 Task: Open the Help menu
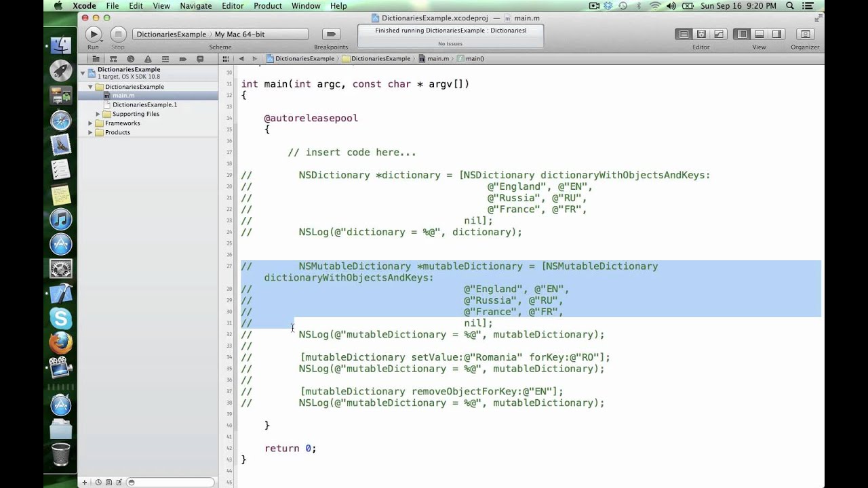pos(338,6)
